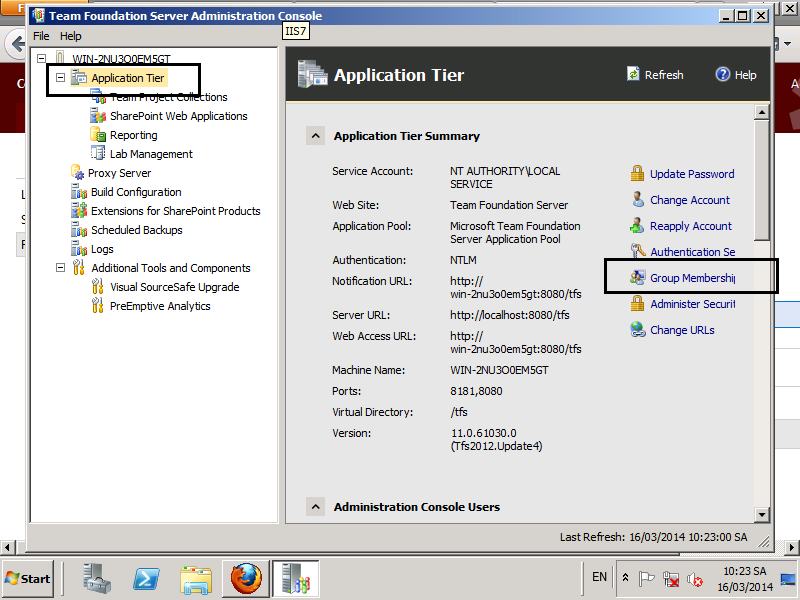Viewport: 800px width, 600px height.
Task: Click the Scheduled Backups node icon
Action: click(79, 230)
